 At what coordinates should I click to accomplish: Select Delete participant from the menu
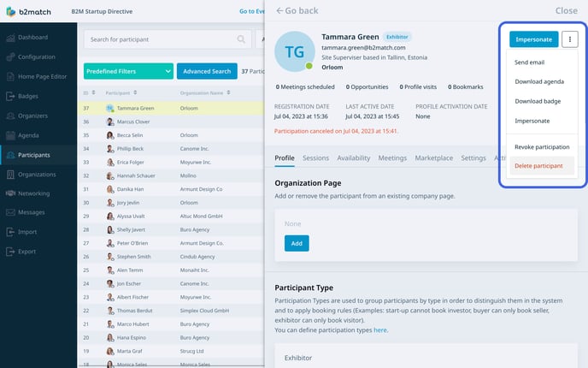(538, 165)
